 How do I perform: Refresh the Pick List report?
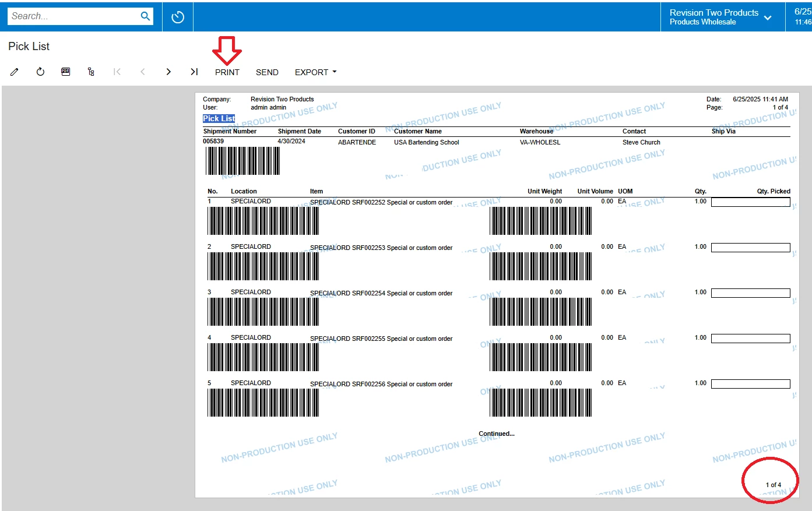[x=40, y=72]
